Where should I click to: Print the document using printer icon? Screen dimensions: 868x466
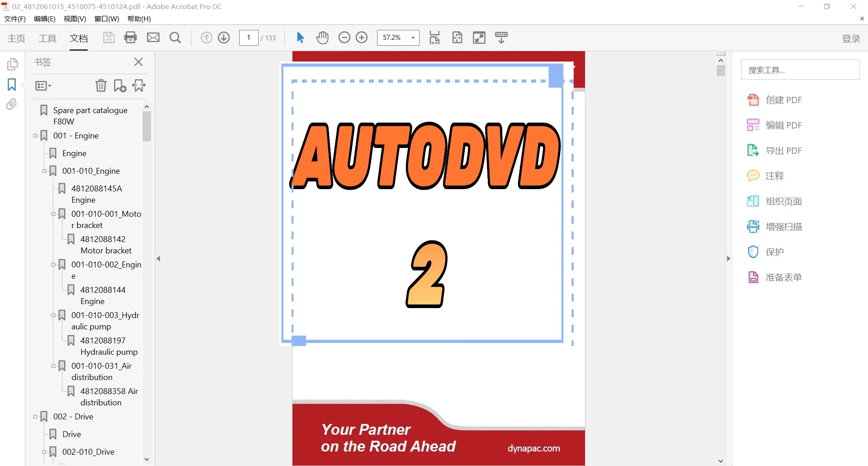pos(131,38)
